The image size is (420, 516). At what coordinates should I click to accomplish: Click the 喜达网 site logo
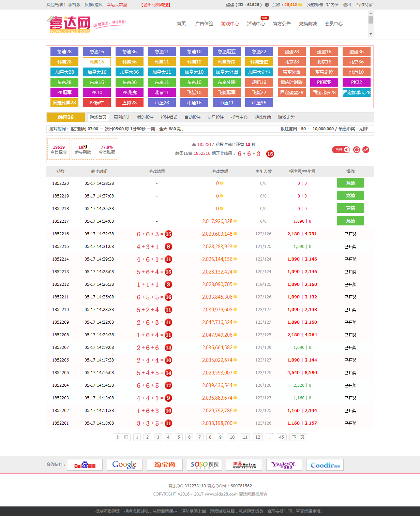[70, 24]
